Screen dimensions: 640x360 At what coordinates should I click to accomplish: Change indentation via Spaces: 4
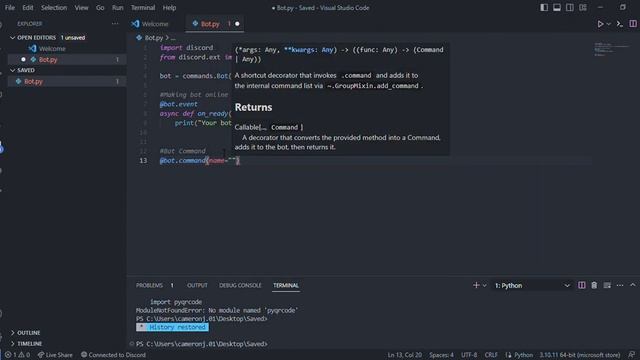click(441, 355)
